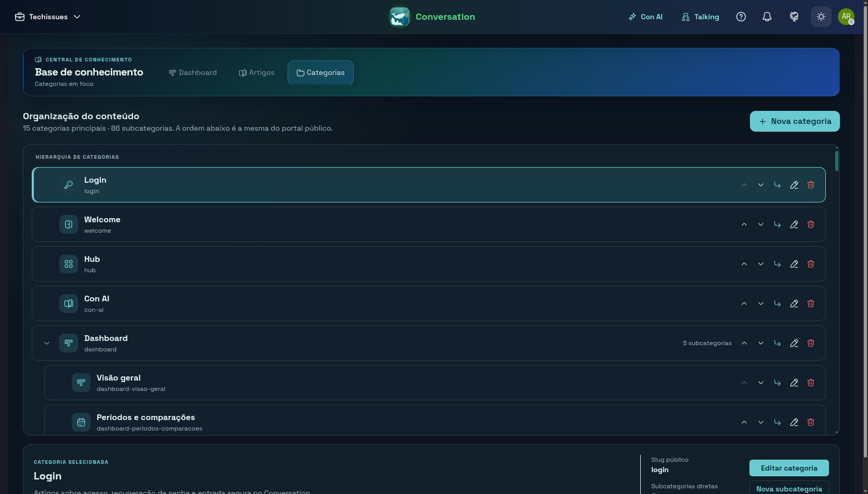The height and width of the screenshot is (494, 868).
Task: Edit the Welcome category
Action: point(794,224)
